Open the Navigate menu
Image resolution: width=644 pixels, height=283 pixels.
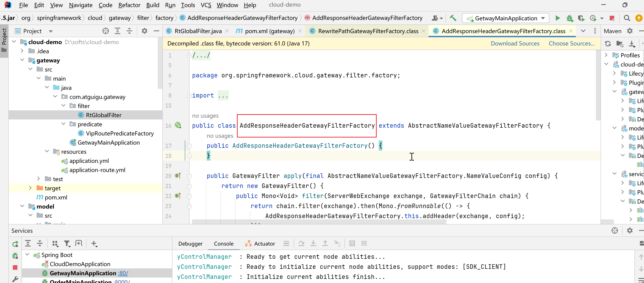coord(80,5)
